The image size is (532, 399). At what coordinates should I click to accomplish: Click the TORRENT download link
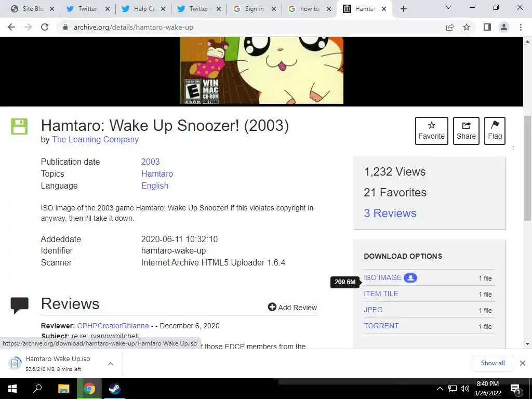[x=381, y=326]
